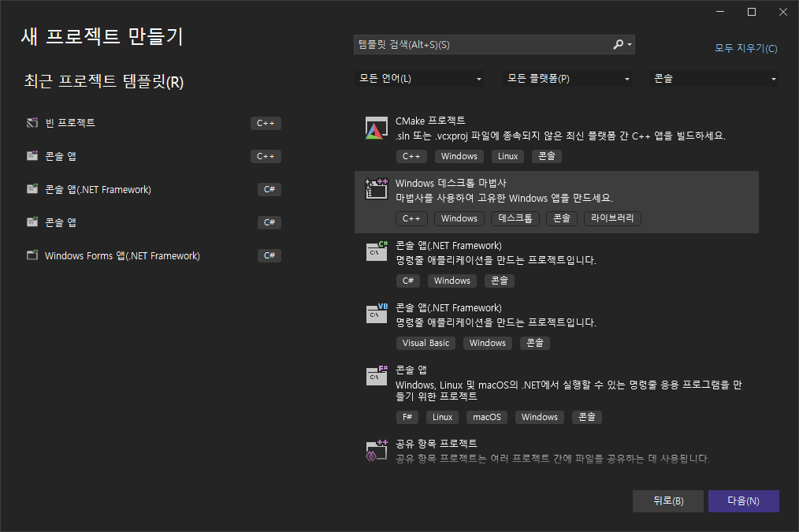Click the CMake 프로젝트 template icon
The image size is (799, 532).
click(376, 128)
